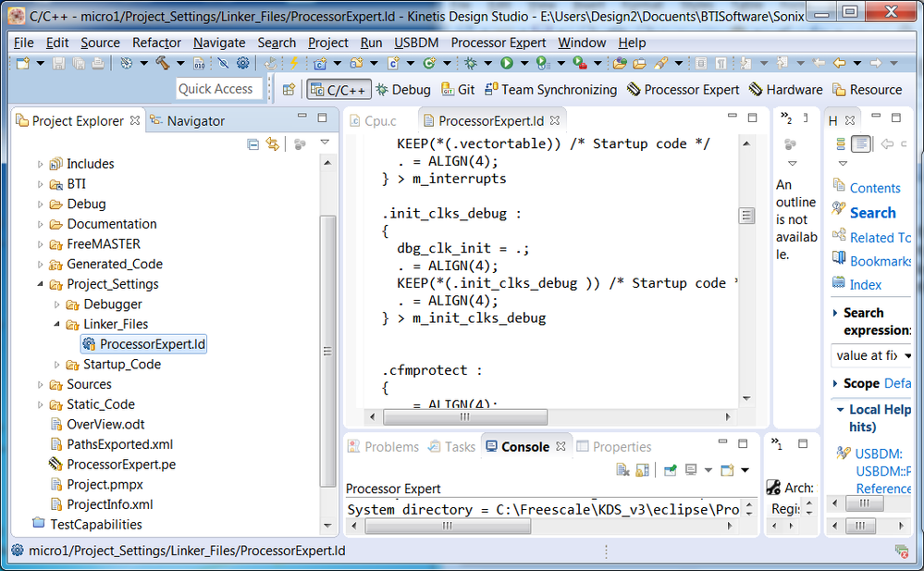Switch to the Navigator tab
Image resolution: width=924 pixels, height=571 pixels.
point(188,121)
